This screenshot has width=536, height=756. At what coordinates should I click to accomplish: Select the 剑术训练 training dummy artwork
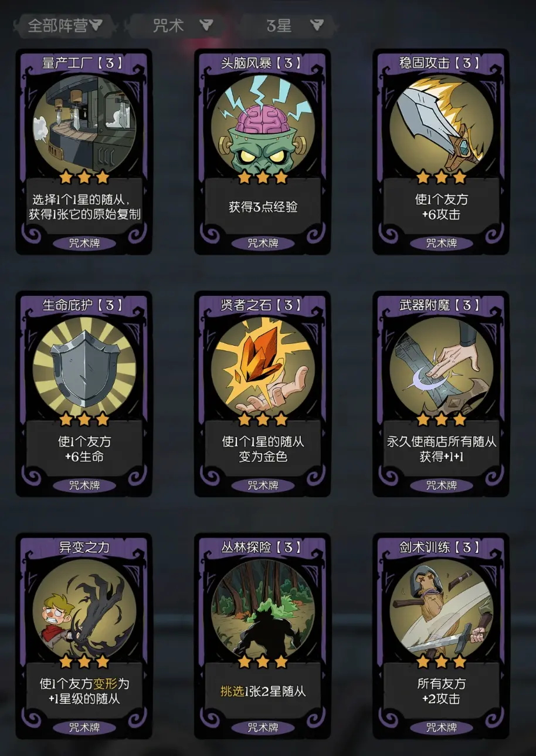[441, 609]
